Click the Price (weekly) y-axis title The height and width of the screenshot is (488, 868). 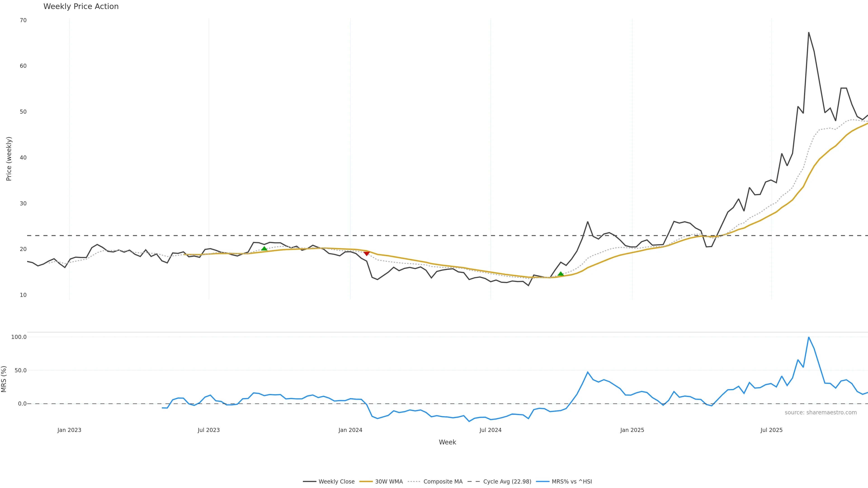[x=9, y=159]
